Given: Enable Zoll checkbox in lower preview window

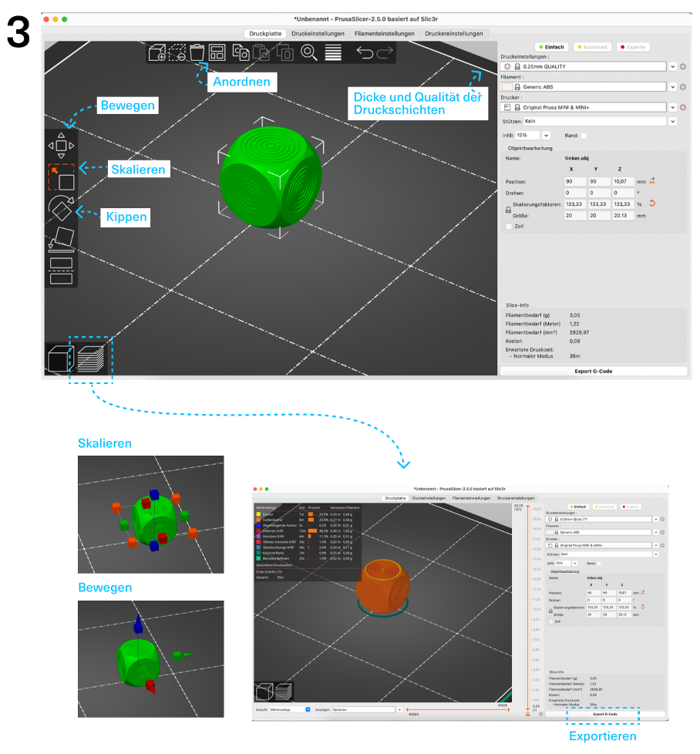Looking at the screenshot, I should [551, 621].
